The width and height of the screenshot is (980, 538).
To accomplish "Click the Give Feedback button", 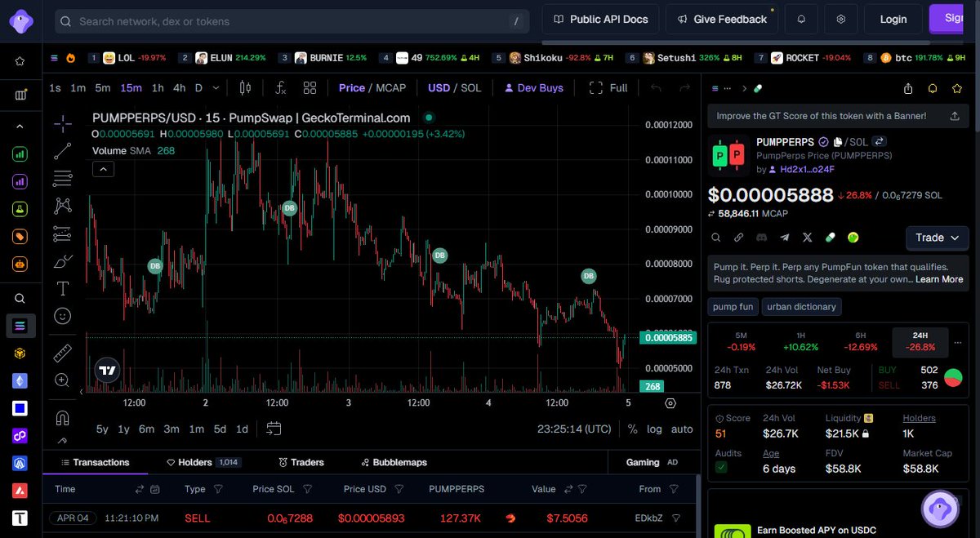I will pyautogui.click(x=722, y=19).
